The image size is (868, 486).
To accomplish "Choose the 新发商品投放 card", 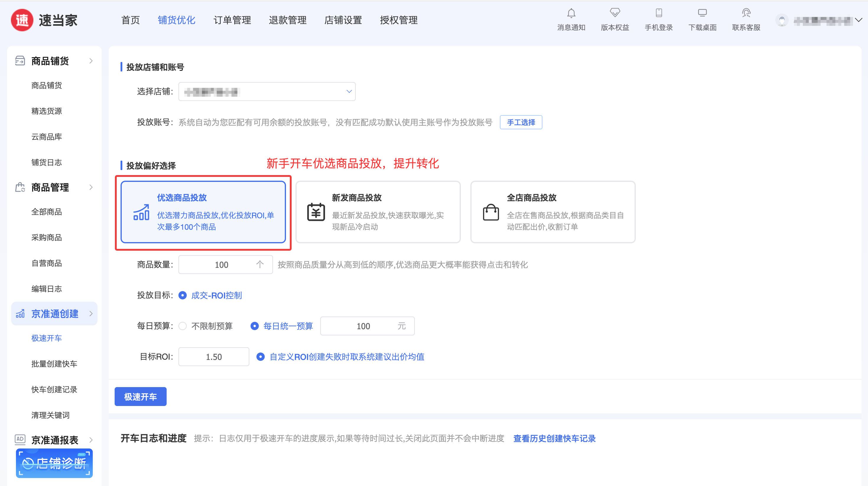I will (x=378, y=212).
